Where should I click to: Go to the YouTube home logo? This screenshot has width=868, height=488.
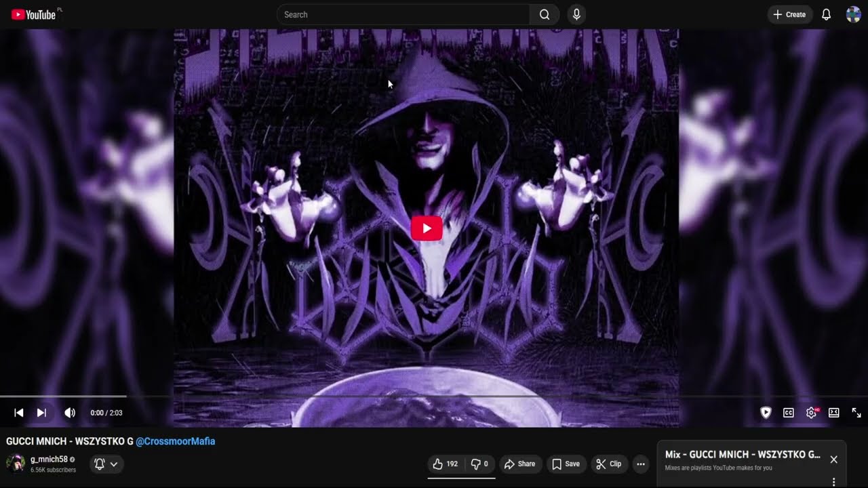[x=34, y=14]
